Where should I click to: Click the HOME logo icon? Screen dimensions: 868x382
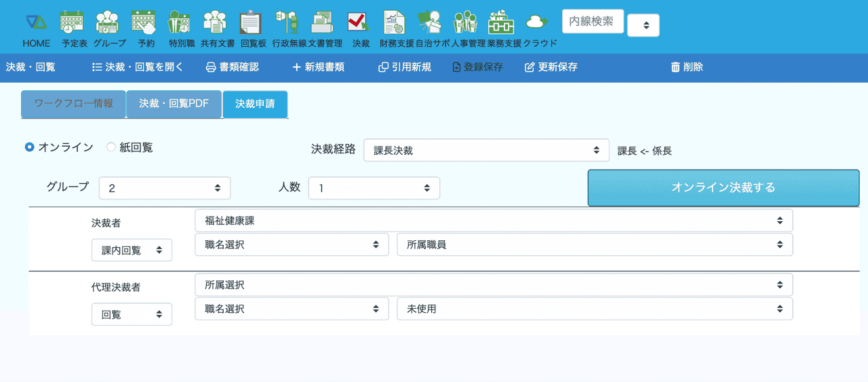36,23
